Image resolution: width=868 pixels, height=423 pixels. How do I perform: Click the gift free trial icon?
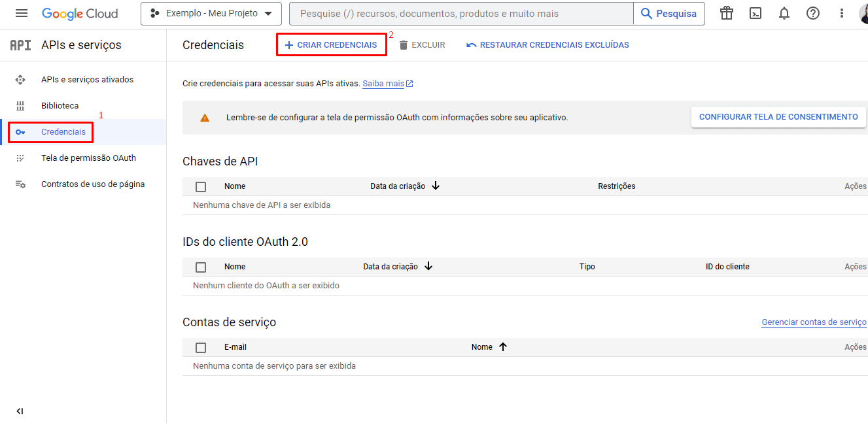tap(726, 14)
